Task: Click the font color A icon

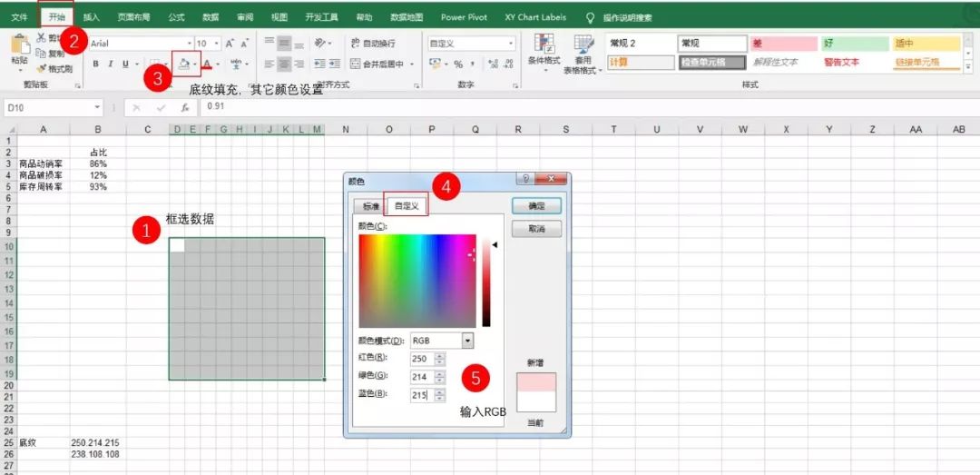Action: (208, 64)
